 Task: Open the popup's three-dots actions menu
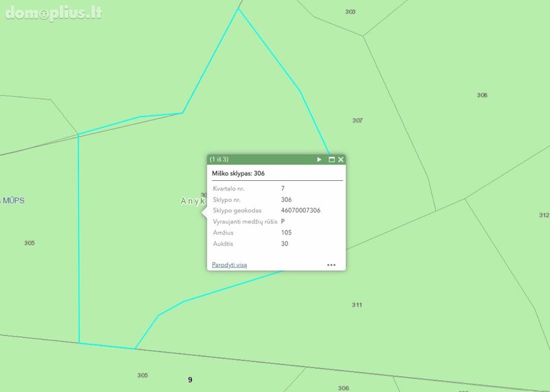pos(331,265)
